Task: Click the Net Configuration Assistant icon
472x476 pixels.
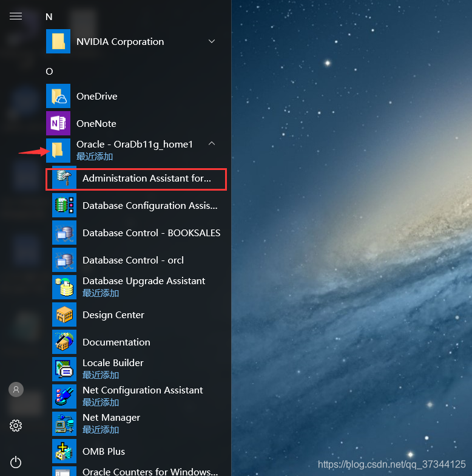Action: click(x=64, y=396)
